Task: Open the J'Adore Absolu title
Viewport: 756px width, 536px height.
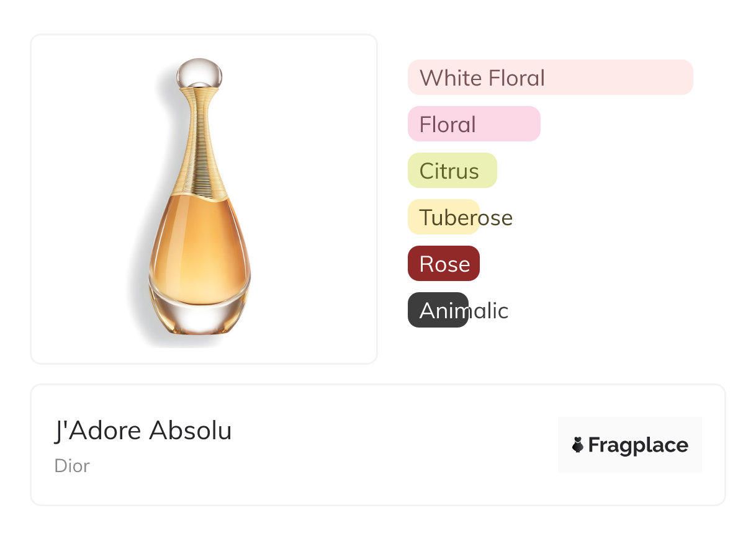Action: coord(143,431)
